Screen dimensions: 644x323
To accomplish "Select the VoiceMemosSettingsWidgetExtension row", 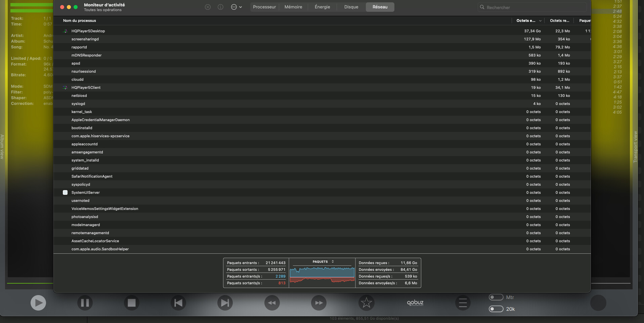I will tap(322, 209).
